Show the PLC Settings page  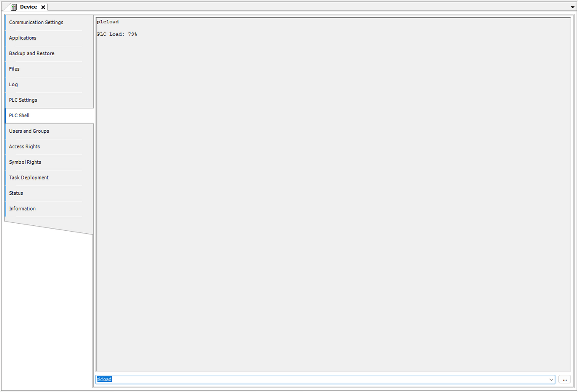coord(23,100)
